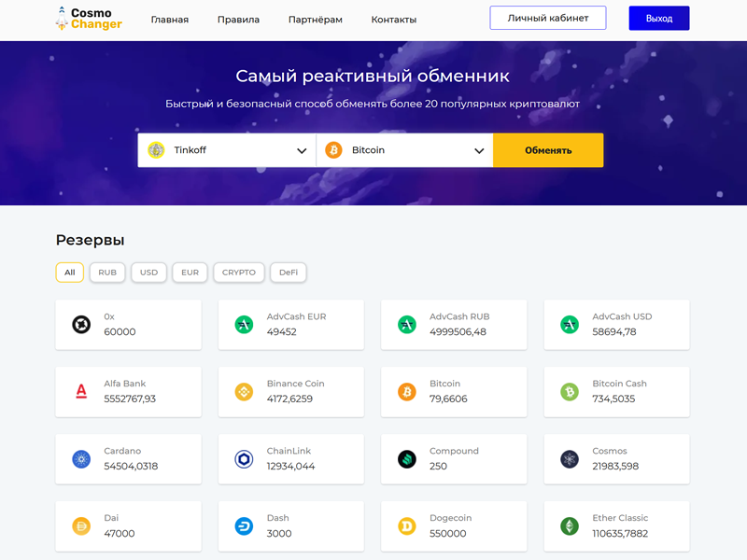Click the Bitcoin reserve card icon

407,391
